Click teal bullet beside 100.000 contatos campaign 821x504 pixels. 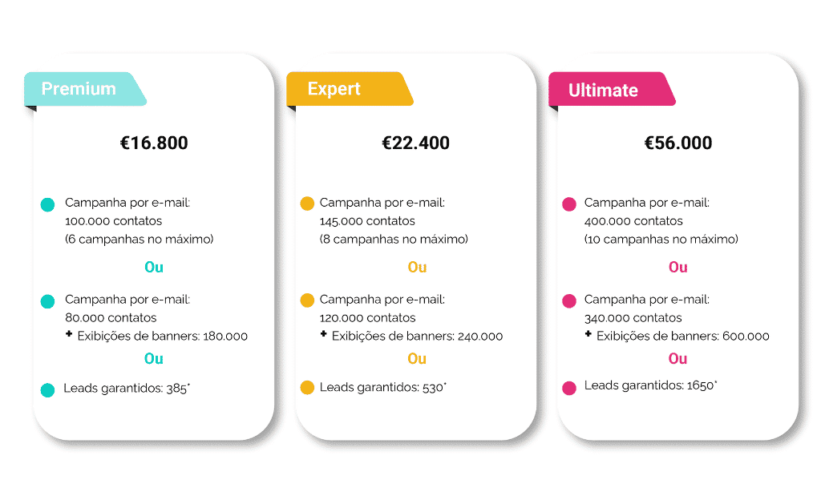[47, 205]
